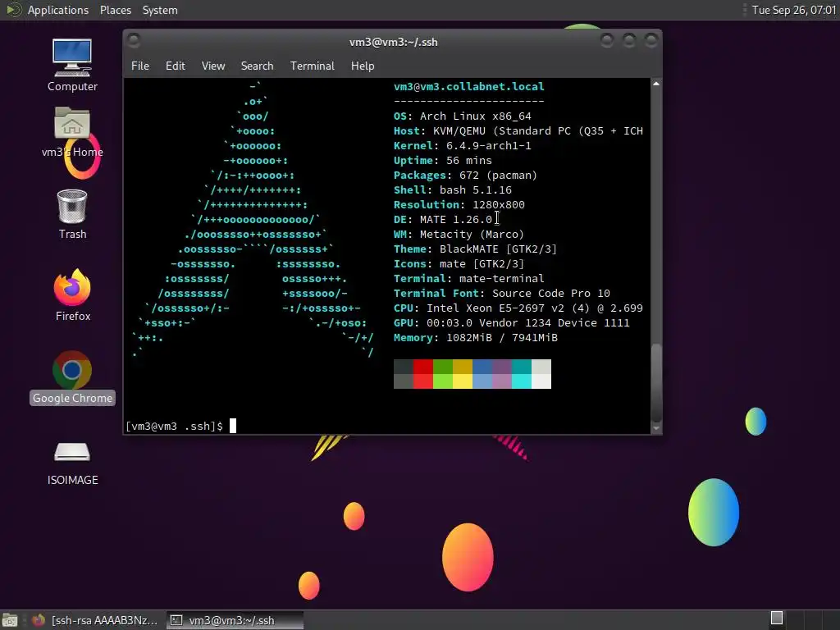Click the 'Uptime: 56 mins' line
Image resolution: width=840 pixels, height=630 pixels.
pyautogui.click(x=442, y=161)
